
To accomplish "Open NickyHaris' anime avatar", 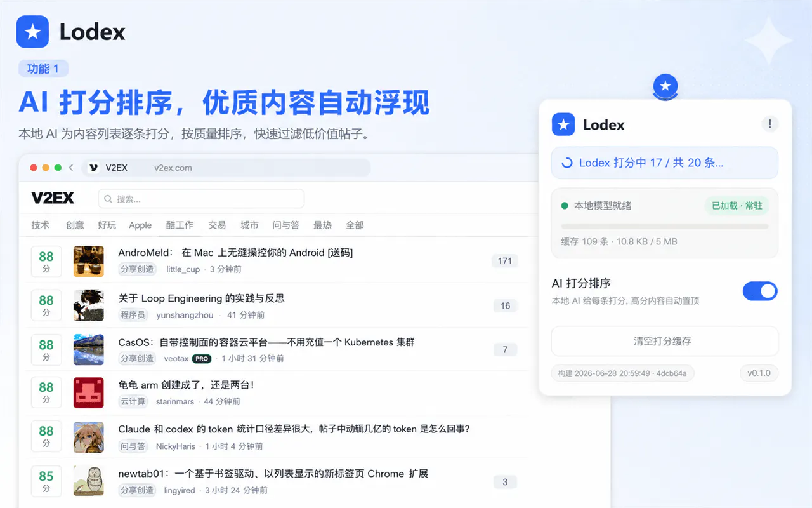I will click(89, 437).
